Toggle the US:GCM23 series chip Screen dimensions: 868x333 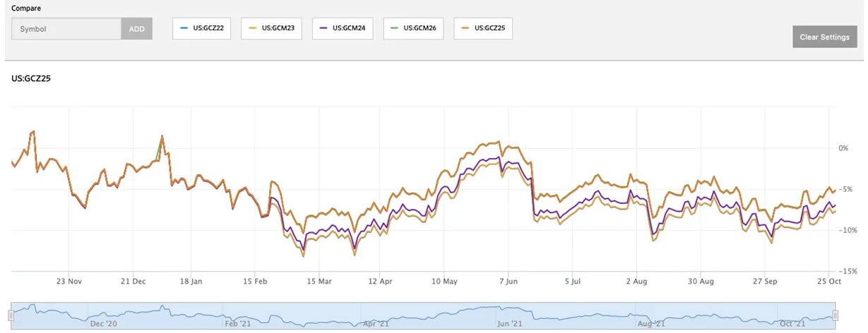click(273, 28)
